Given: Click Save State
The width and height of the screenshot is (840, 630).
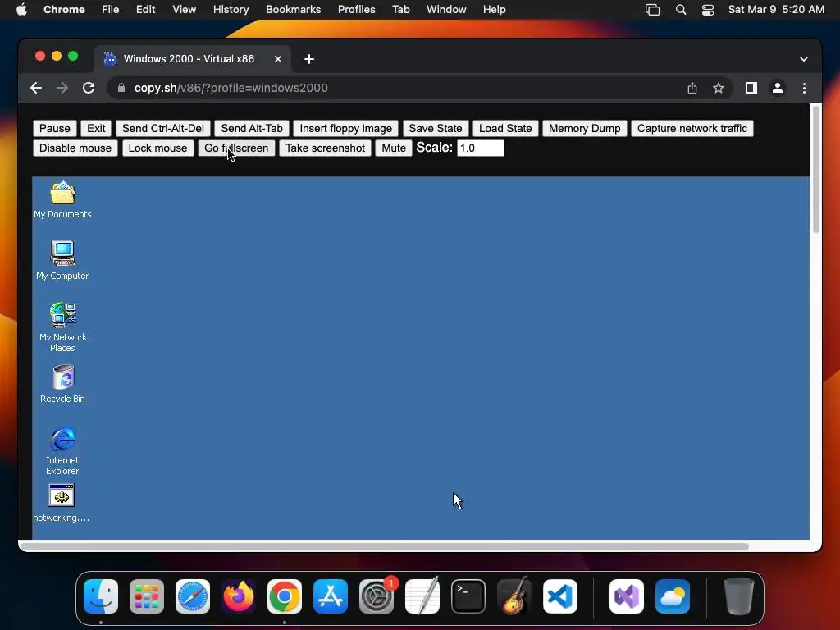Looking at the screenshot, I should [x=436, y=129].
